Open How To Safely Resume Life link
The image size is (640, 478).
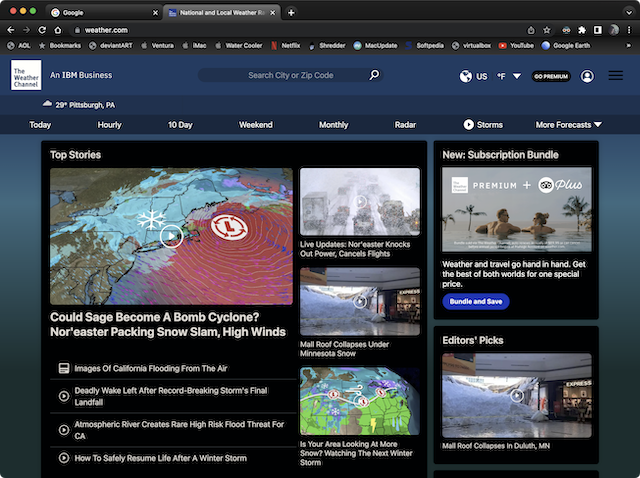click(160, 458)
